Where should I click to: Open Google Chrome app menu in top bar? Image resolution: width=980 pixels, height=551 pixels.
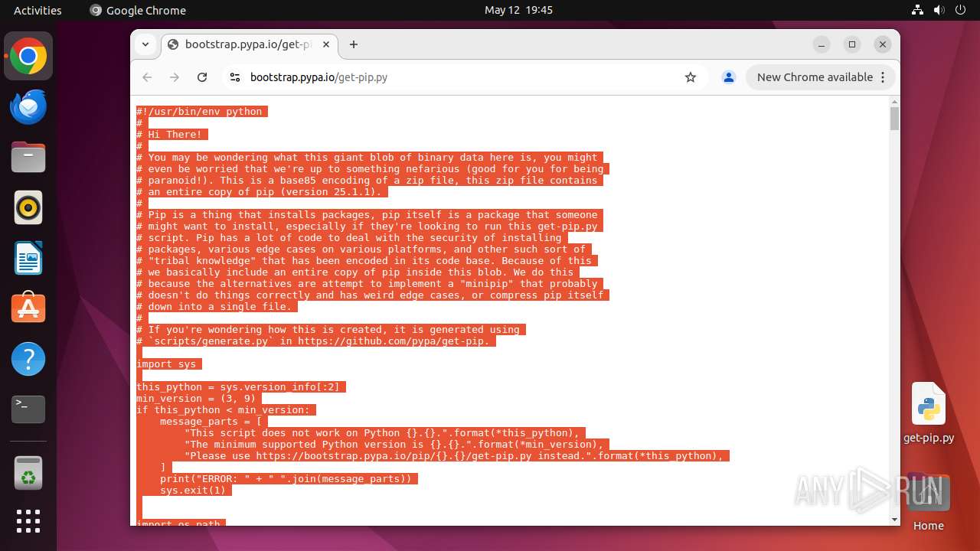pos(138,10)
